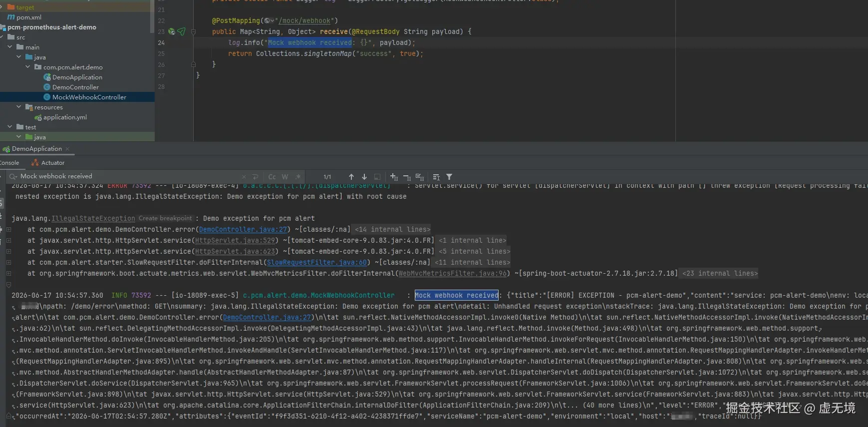Select MockWebhookController in project tree
Screen dimensions: 868x427
pos(89,97)
